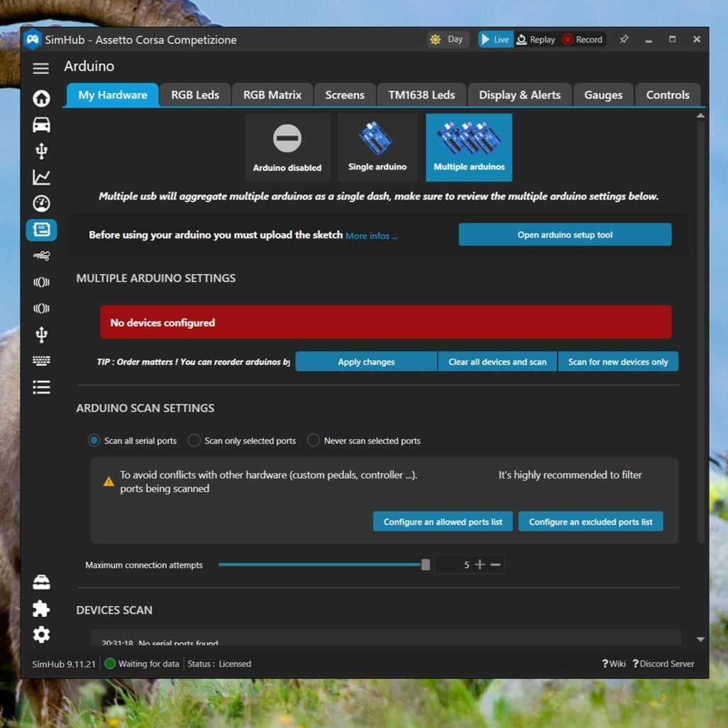The image size is (728, 728).
Task: Switch to My Hardware tab
Action: pos(112,95)
